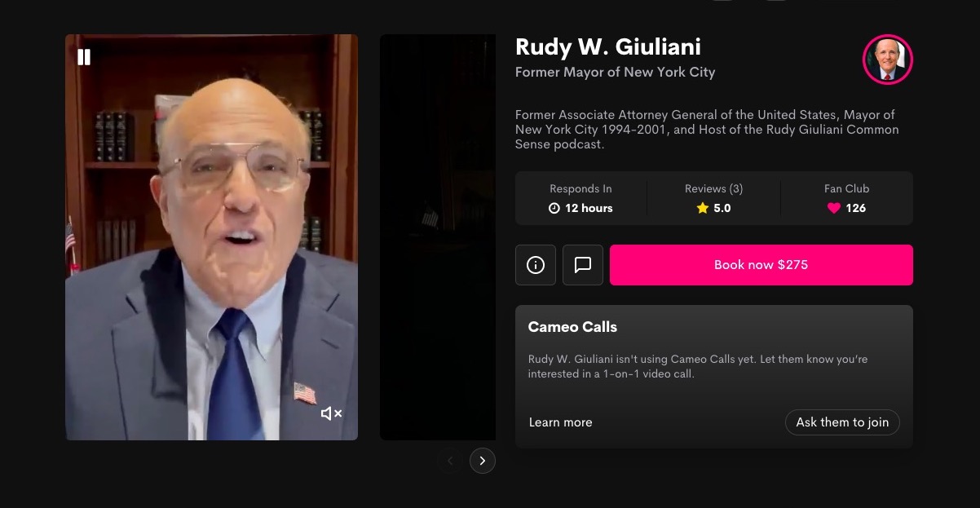Screen dimensions: 980x508
Task: Click the yellow star rating icon
Action: 703,208
